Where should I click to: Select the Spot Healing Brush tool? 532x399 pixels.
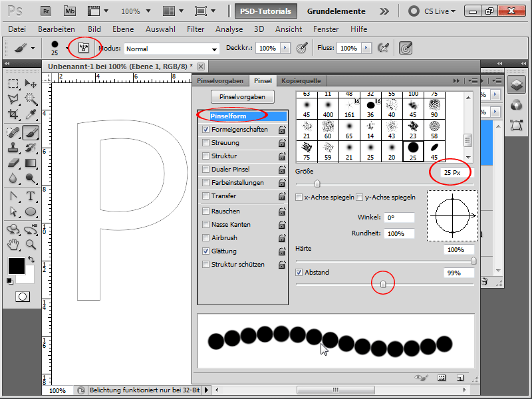click(x=13, y=132)
